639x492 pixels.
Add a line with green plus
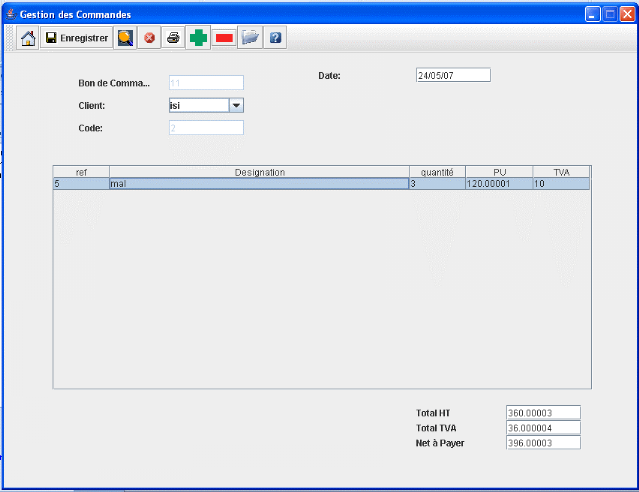click(x=199, y=38)
